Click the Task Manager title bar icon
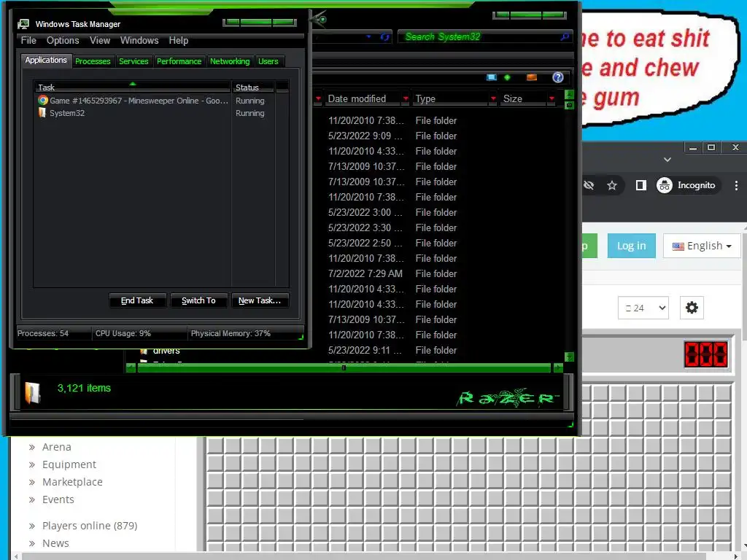Viewport: 747px width, 560px height. tap(23, 24)
